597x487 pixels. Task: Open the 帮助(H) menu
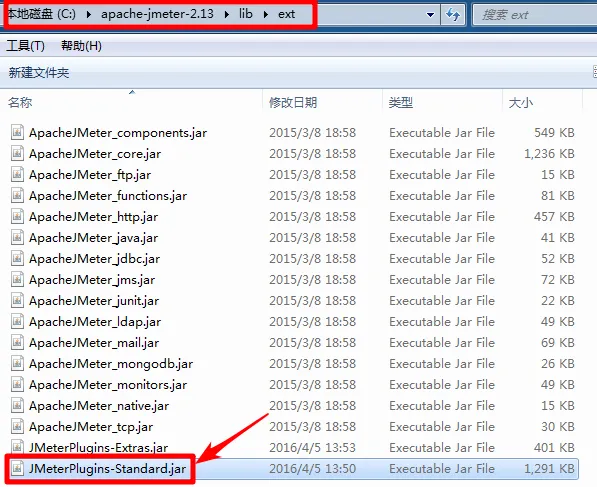coord(81,46)
